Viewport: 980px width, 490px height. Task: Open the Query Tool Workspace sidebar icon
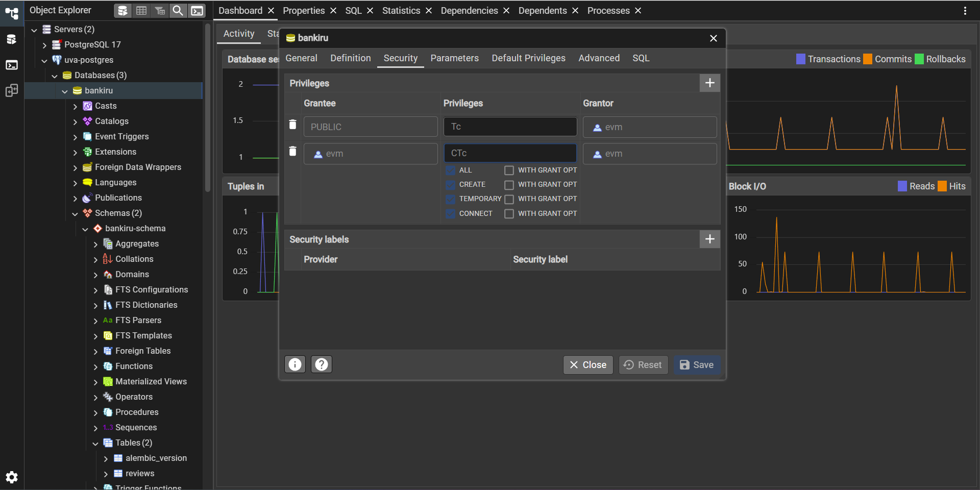tap(12, 39)
